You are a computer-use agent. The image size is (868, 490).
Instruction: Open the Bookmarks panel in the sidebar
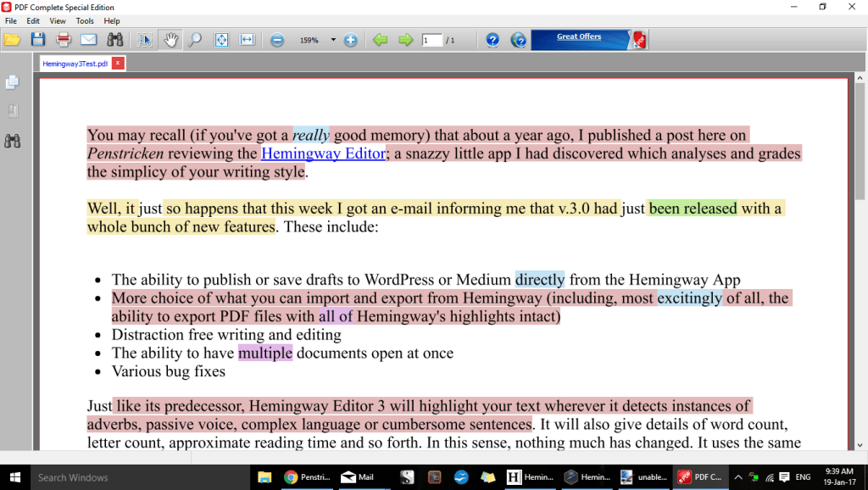12,110
